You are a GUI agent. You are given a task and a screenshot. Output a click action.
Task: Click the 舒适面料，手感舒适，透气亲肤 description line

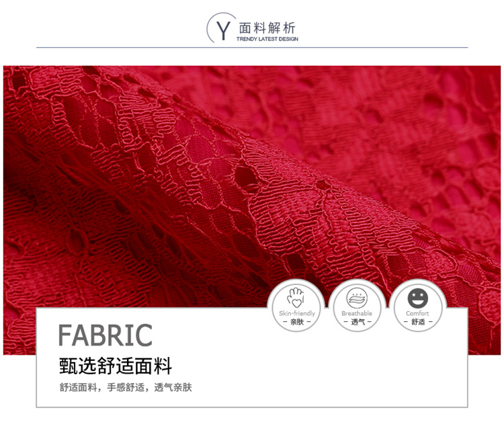pos(126,387)
